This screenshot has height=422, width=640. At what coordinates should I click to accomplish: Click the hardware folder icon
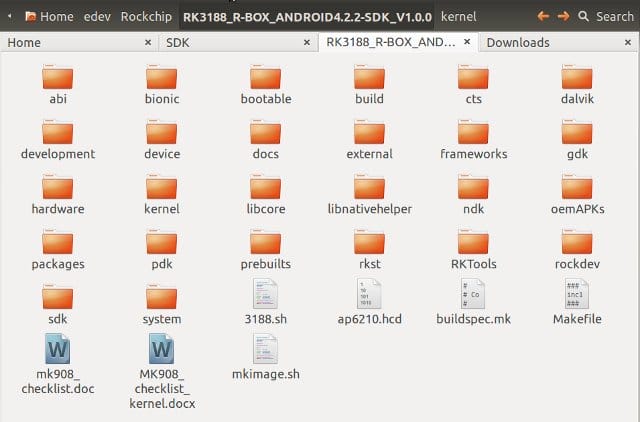(x=58, y=187)
